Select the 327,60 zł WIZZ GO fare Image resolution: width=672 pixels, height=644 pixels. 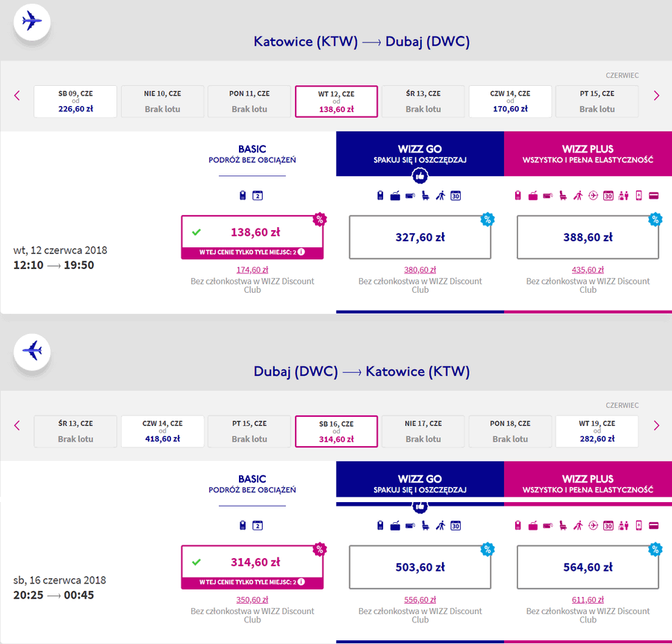tap(420, 237)
